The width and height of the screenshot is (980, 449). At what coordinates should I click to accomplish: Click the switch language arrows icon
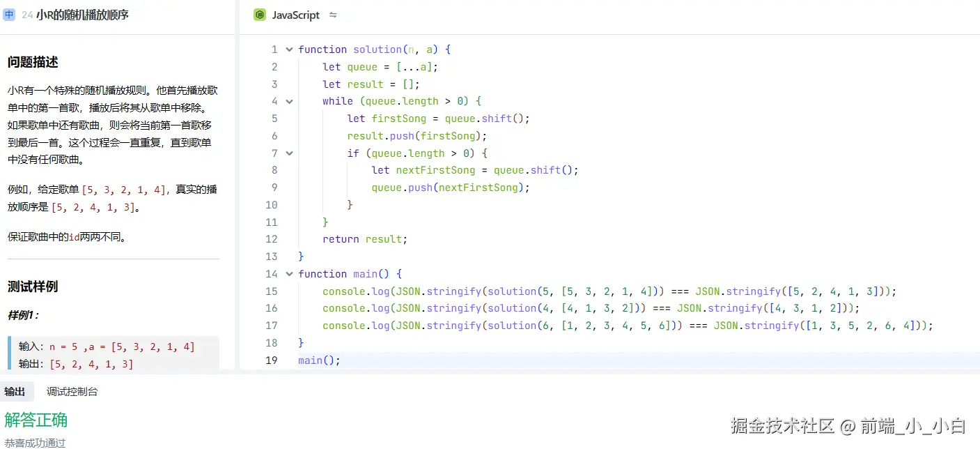tap(333, 15)
